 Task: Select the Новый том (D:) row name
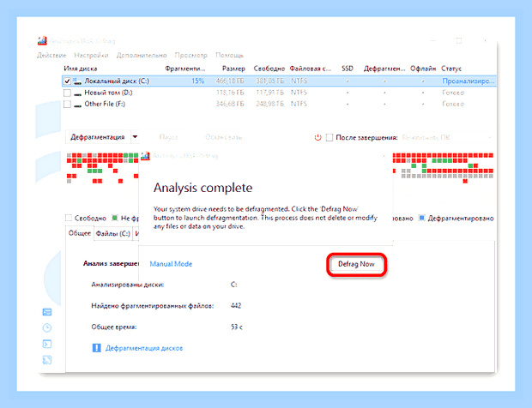tap(109, 93)
